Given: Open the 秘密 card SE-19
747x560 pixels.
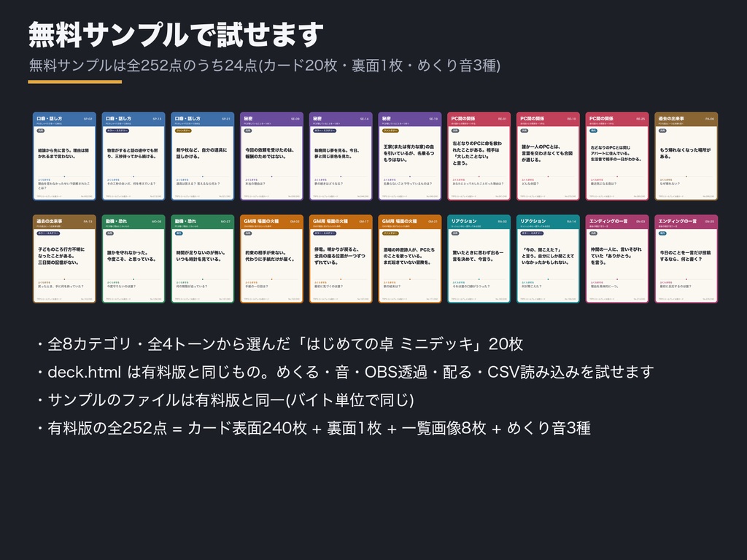Looking at the screenshot, I should pos(410,156).
